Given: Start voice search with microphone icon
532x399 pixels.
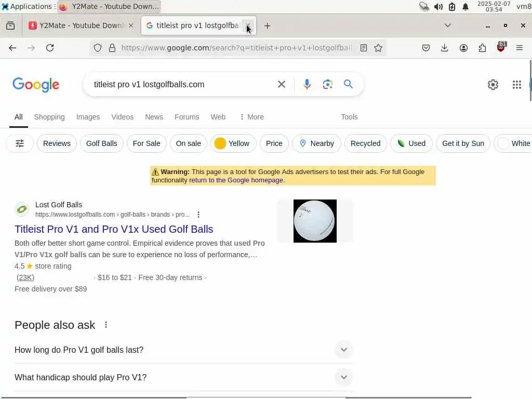Looking at the screenshot, I should click(307, 84).
